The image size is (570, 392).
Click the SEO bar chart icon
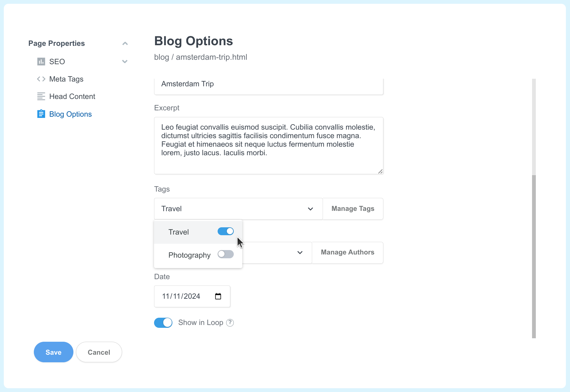click(41, 61)
